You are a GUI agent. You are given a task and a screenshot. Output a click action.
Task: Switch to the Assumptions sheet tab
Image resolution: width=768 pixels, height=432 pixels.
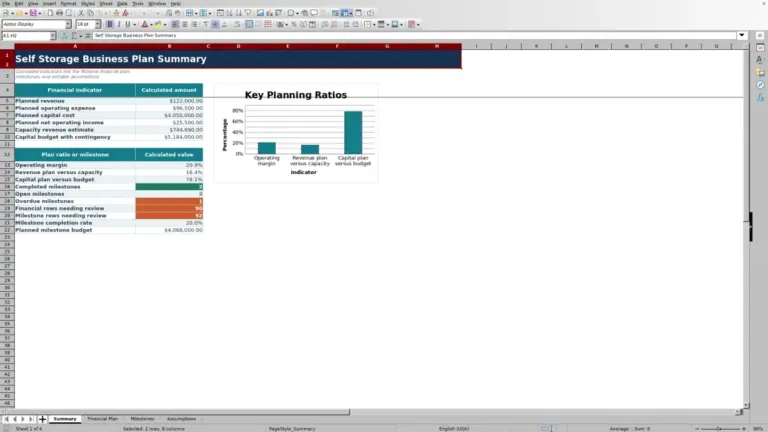(181, 419)
